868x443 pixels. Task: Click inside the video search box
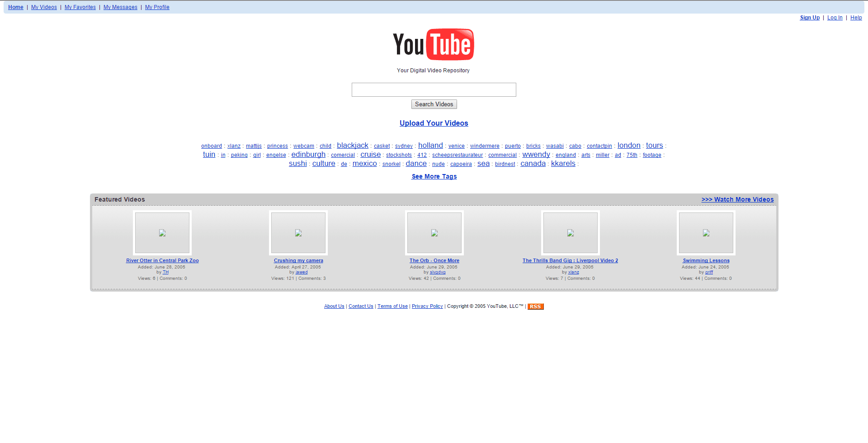coord(434,90)
